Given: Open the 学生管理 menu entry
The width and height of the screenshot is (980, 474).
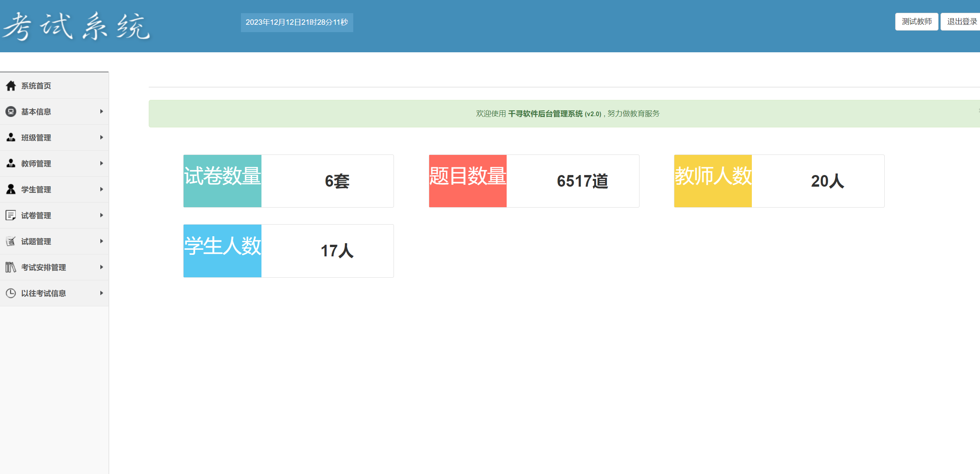Looking at the screenshot, I should pos(36,189).
